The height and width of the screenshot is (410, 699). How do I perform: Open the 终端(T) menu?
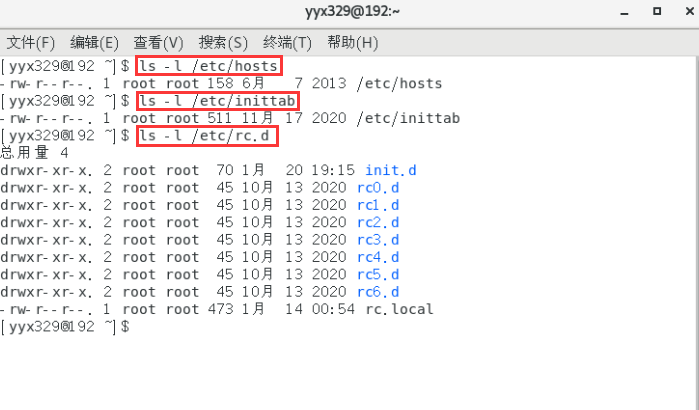287,43
